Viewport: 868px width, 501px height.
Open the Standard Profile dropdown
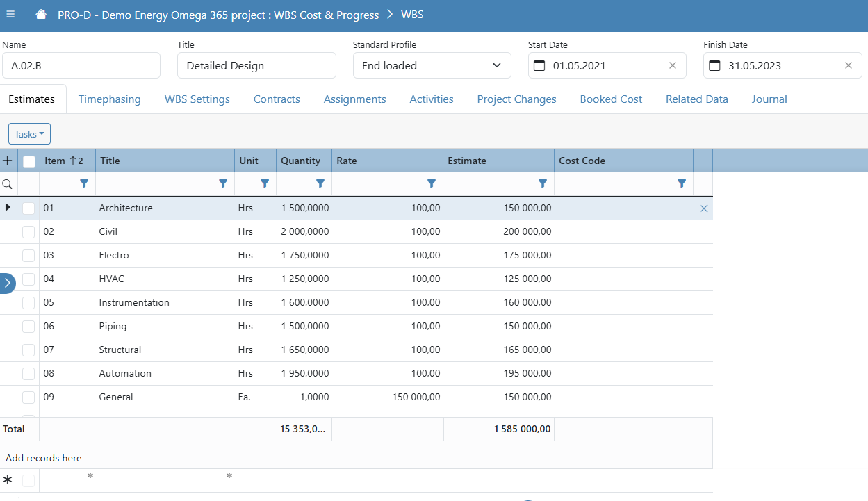point(432,65)
